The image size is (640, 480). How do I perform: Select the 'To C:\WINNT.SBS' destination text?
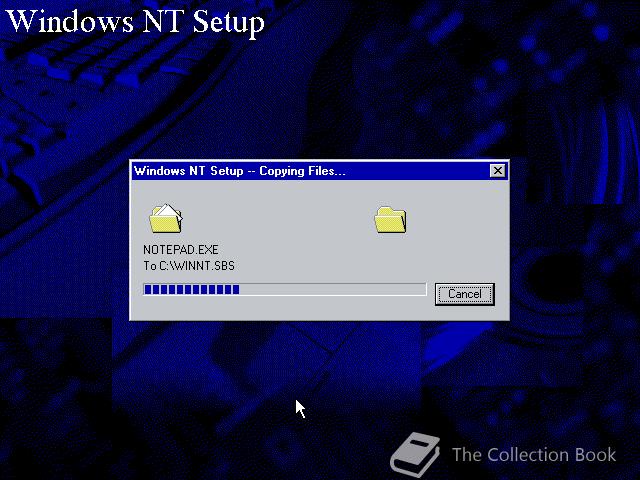coord(189,266)
